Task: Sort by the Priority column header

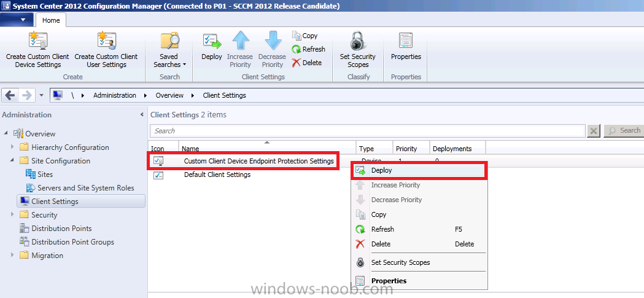Action: (x=411, y=148)
